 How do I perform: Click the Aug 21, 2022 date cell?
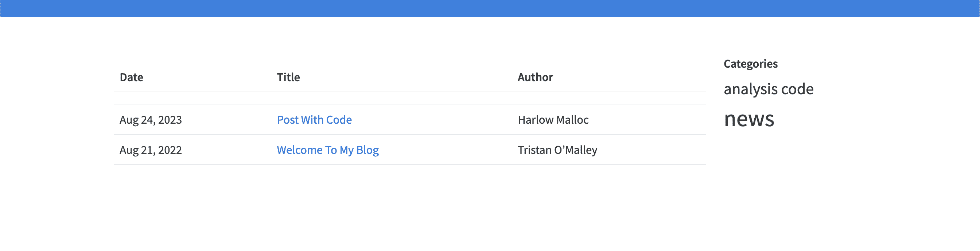(151, 150)
